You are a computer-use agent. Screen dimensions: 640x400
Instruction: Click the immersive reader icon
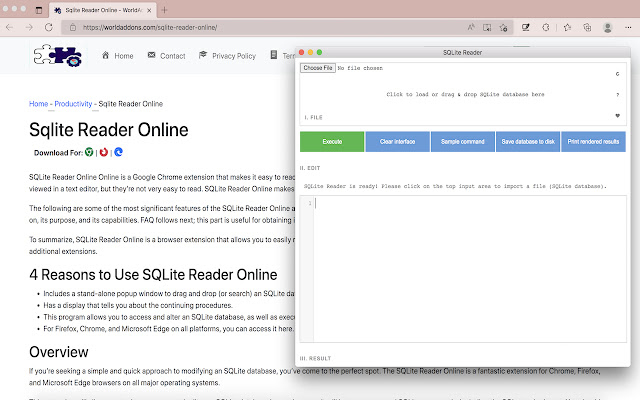tap(487, 27)
